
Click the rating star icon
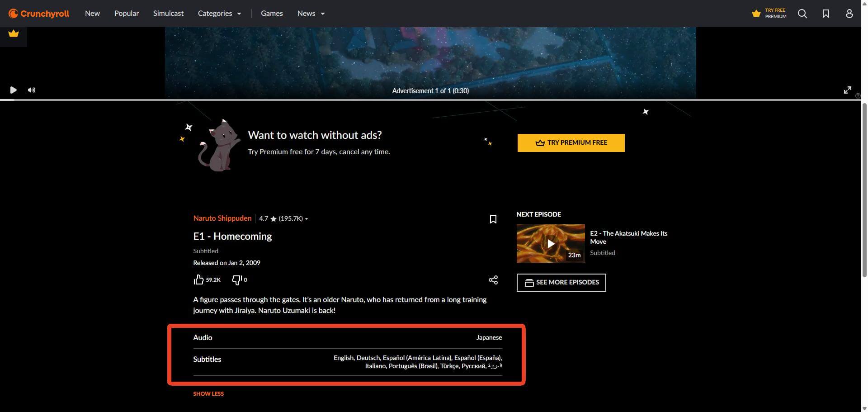tap(274, 219)
